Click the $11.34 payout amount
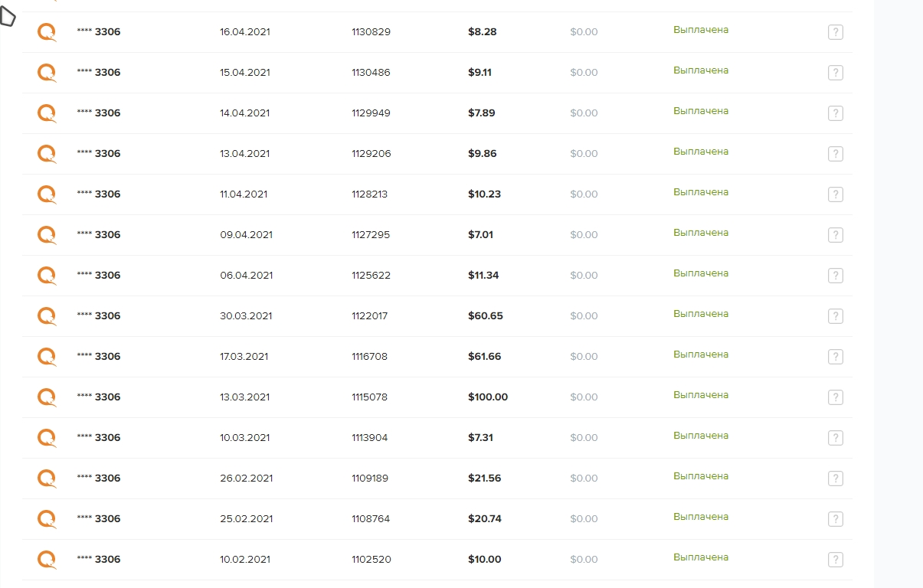Screen dimensions: 923x588 [x=483, y=276]
